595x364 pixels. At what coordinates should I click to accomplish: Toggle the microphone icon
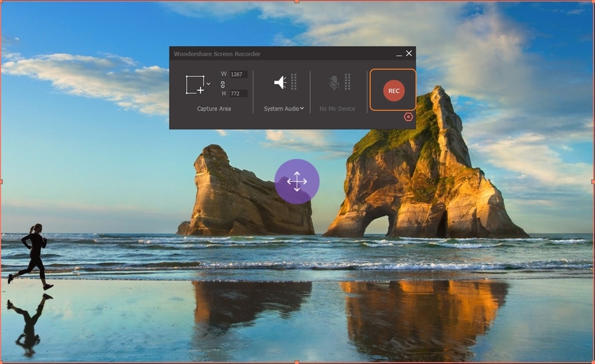coord(334,83)
